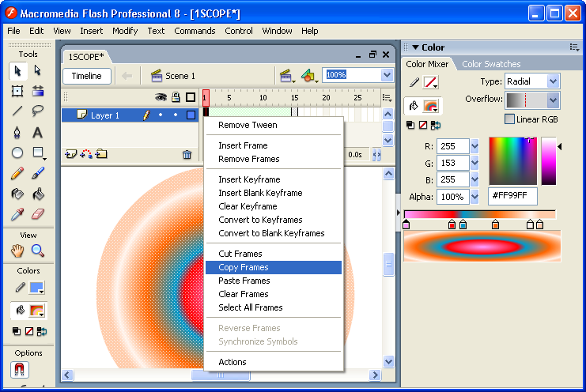
Task: Select the Text tool
Action: [37, 132]
